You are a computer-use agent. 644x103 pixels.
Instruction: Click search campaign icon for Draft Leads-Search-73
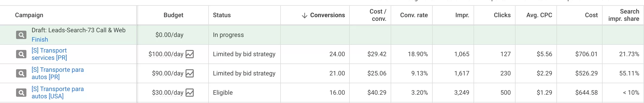point(21,35)
